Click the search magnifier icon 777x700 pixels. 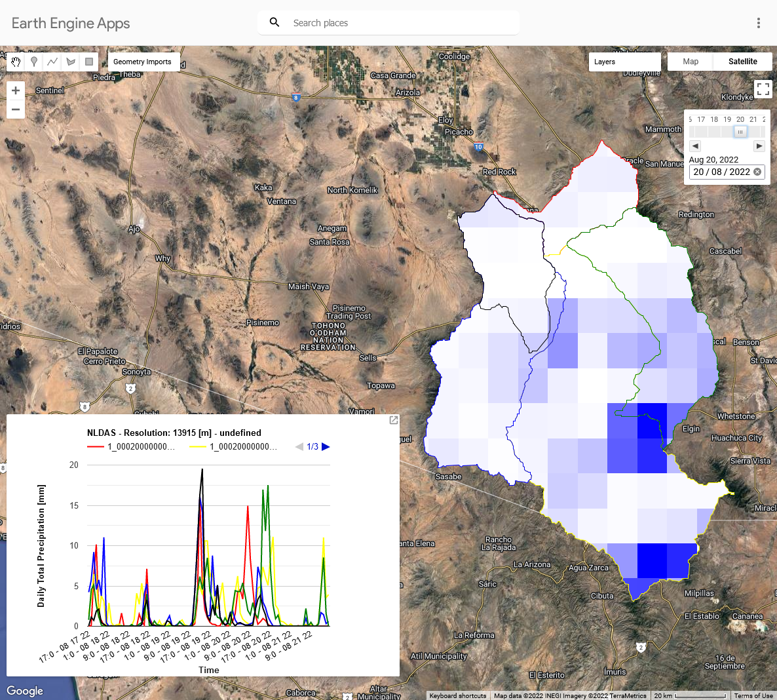[x=275, y=22]
